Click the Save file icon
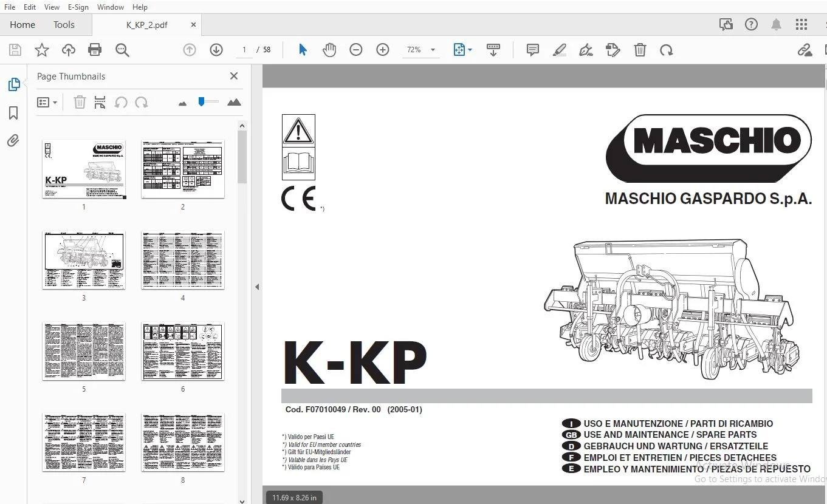Viewport: 827px width, 504px height. 15,50
